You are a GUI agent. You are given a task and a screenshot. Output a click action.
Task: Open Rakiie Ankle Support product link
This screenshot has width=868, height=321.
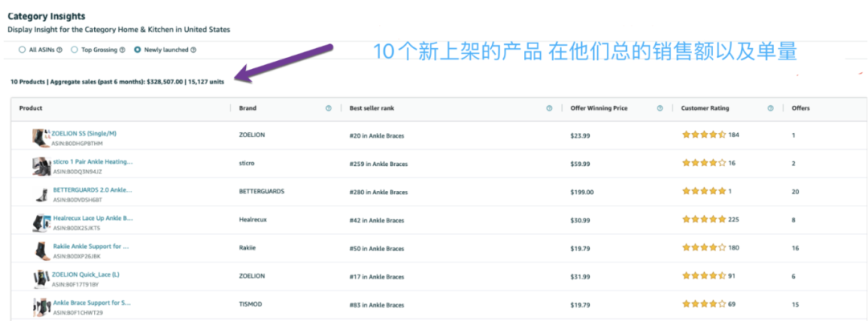[91, 246]
